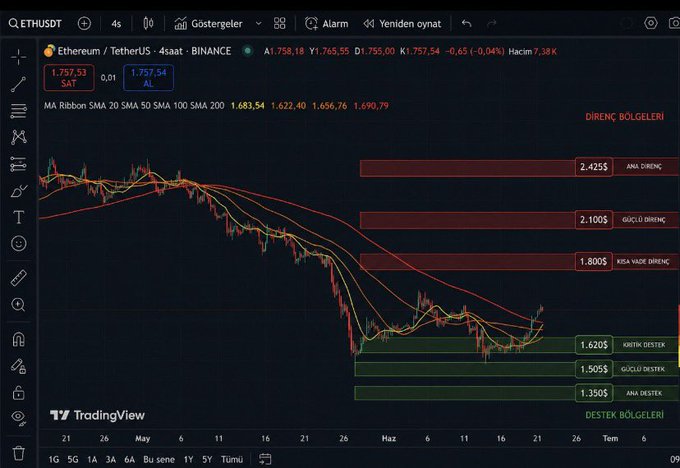Toggle stay-in-drawing-mode pencil lock

[x=19, y=366]
